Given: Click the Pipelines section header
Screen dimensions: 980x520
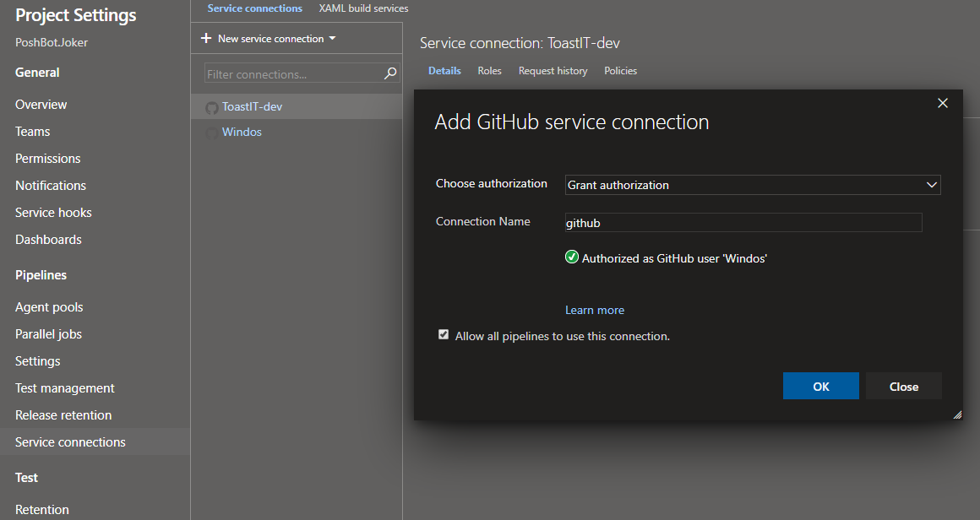Looking at the screenshot, I should tap(41, 275).
